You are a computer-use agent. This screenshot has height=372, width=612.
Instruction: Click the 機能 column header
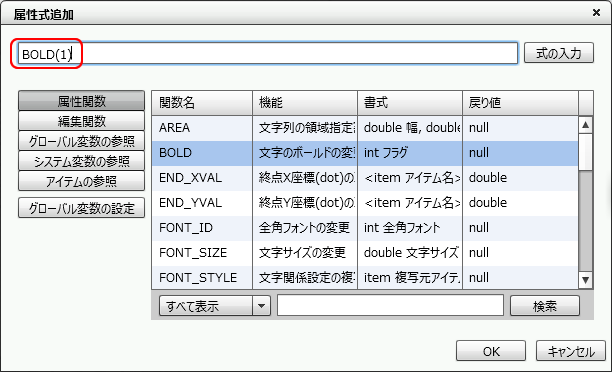point(305,103)
